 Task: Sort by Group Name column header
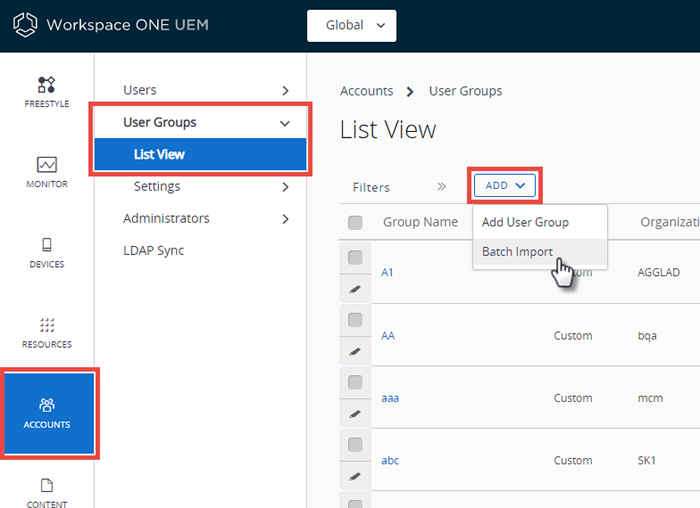[420, 222]
